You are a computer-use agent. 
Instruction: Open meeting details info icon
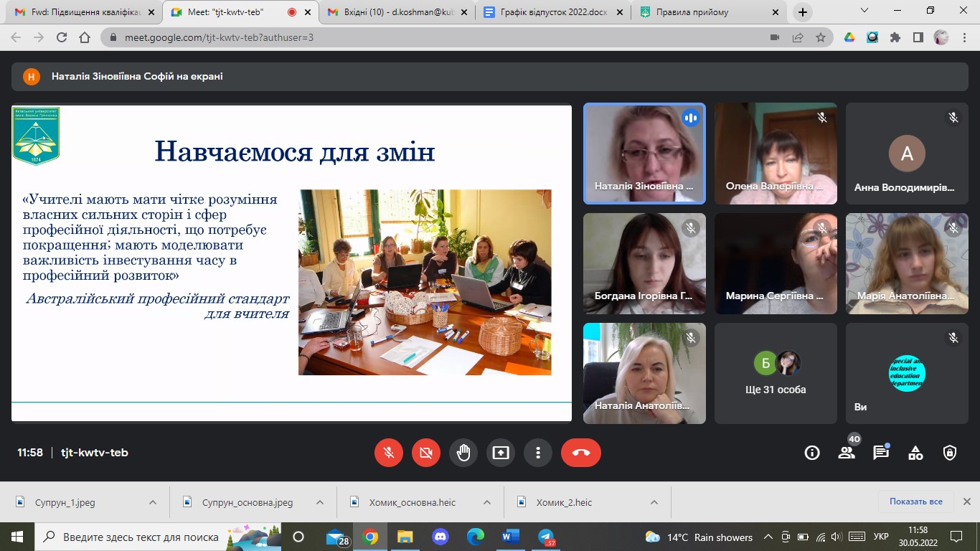click(x=812, y=453)
